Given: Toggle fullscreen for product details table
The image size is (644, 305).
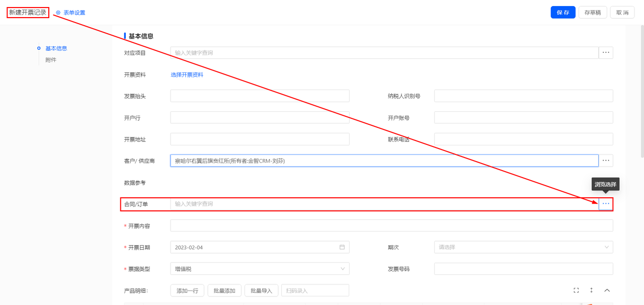Looking at the screenshot, I should [x=576, y=290].
